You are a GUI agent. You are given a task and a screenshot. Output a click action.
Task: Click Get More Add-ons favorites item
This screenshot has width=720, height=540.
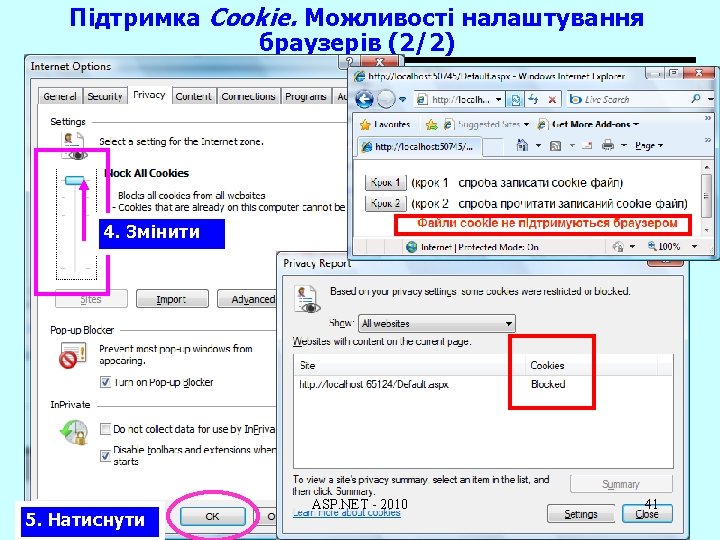tap(589, 124)
